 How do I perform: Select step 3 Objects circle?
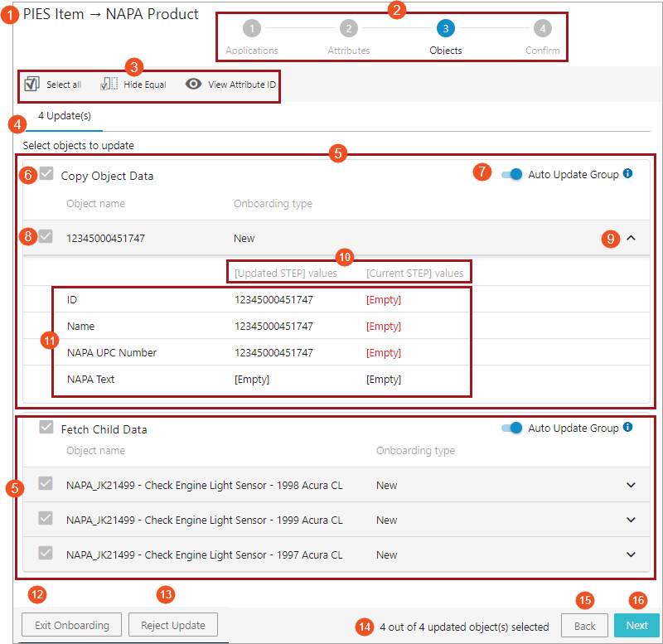[x=446, y=28]
